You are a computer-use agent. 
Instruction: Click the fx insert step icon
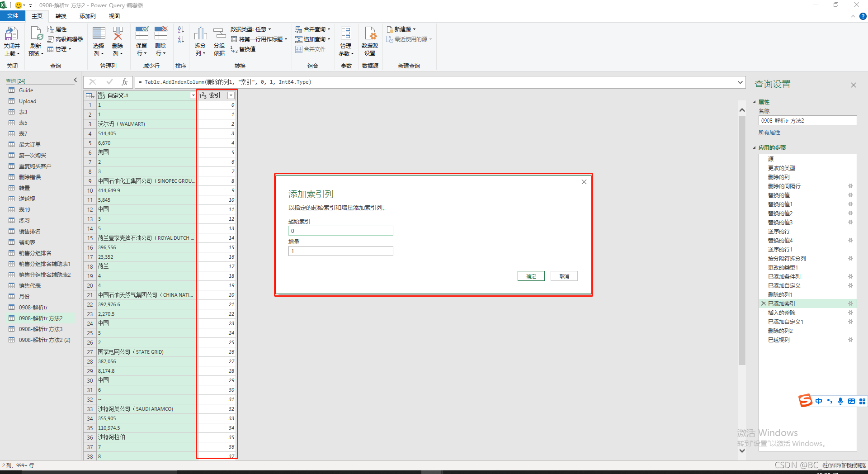click(124, 82)
